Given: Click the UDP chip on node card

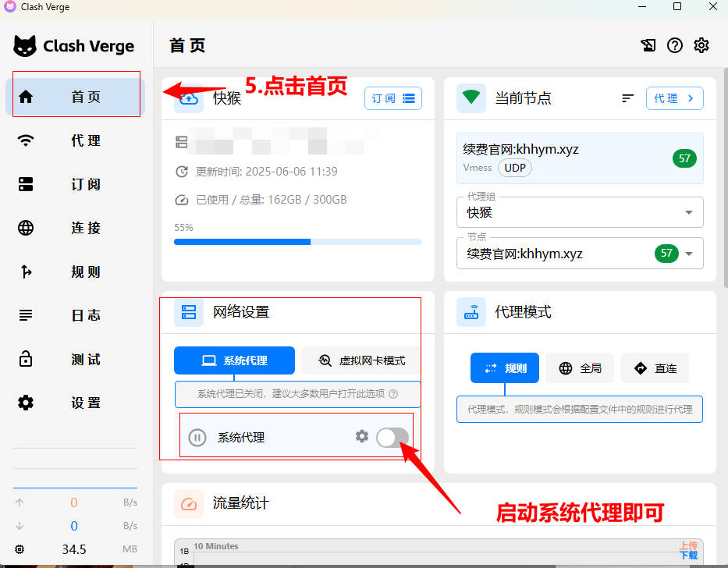Looking at the screenshot, I should (x=515, y=168).
